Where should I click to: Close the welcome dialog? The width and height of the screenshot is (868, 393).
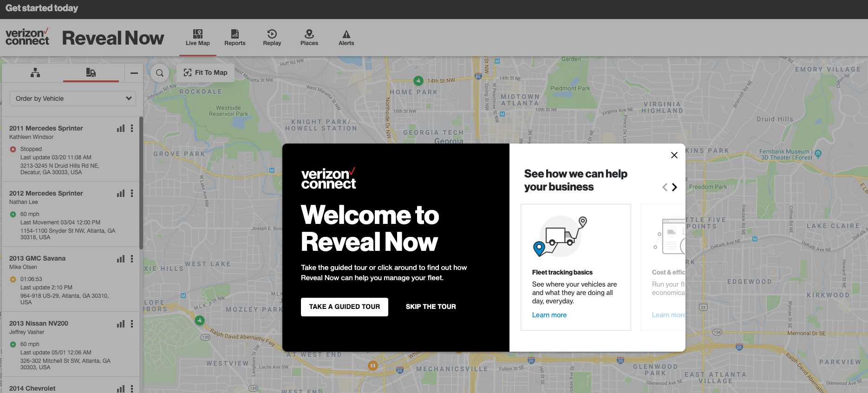[x=674, y=155]
